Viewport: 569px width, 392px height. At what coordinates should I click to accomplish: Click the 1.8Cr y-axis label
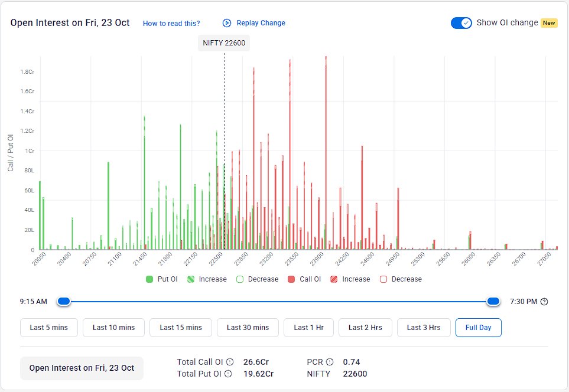(27, 72)
